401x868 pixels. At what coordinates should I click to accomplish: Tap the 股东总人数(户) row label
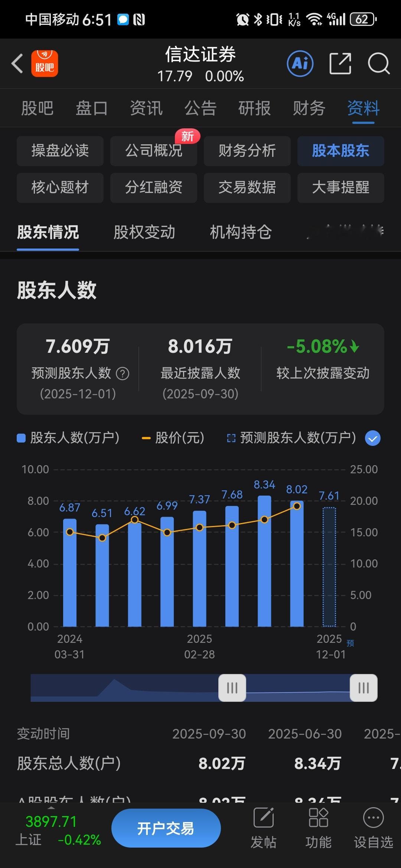pyautogui.click(x=69, y=764)
